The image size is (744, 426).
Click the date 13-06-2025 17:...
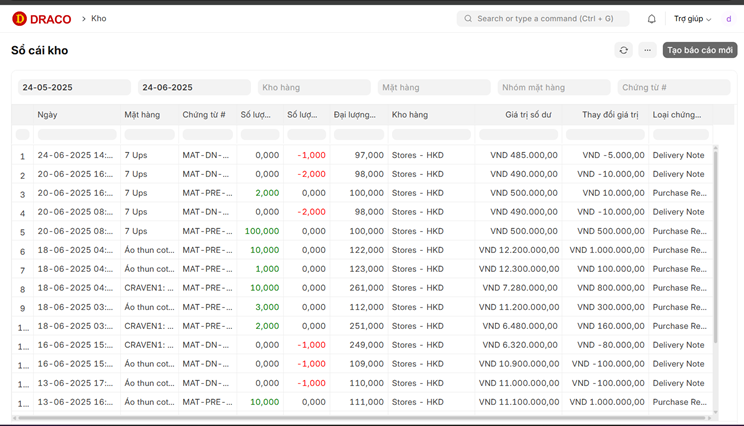[x=75, y=383]
